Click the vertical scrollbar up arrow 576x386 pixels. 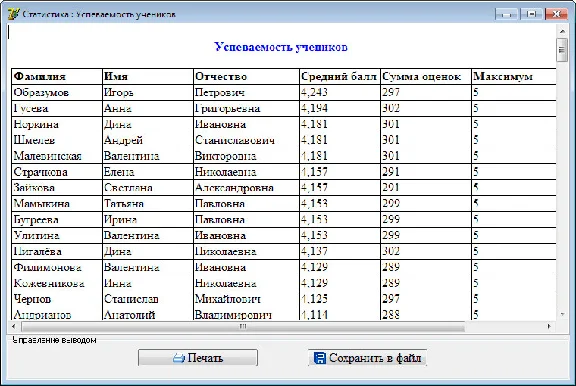(x=562, y=31)
